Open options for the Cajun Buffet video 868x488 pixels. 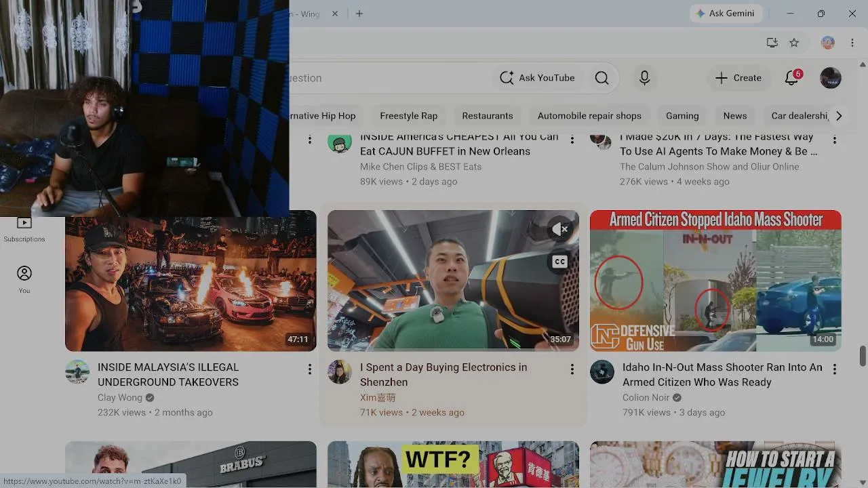572,140
